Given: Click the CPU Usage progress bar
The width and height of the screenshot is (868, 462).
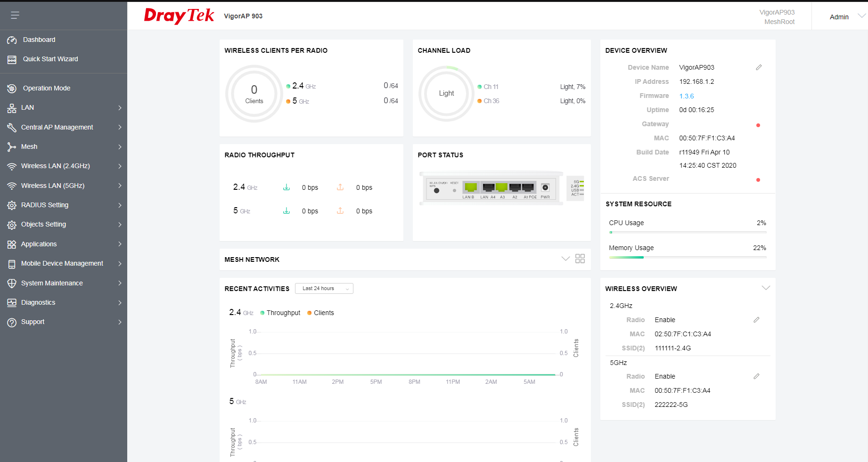Looking at the screenshot, I should pyautogui.click(x=688, y=232).
